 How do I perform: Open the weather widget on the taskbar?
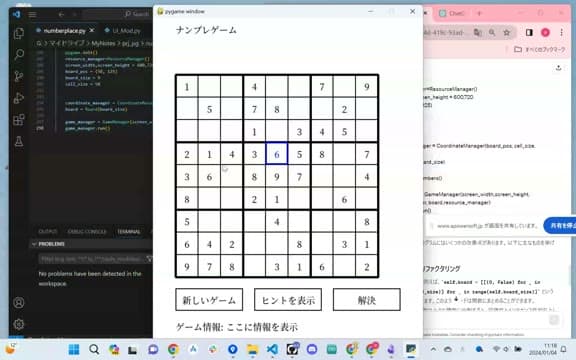click(10, 348)
